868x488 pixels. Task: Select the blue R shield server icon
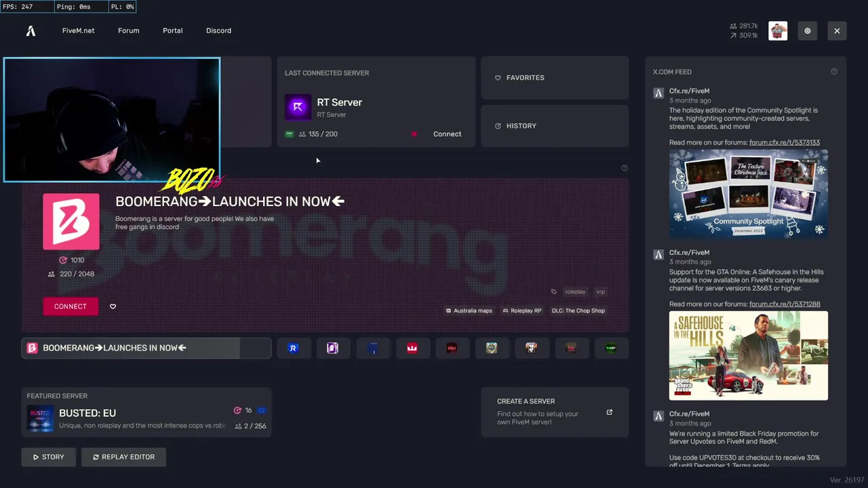pyautogui.click(x=294, y=348)
